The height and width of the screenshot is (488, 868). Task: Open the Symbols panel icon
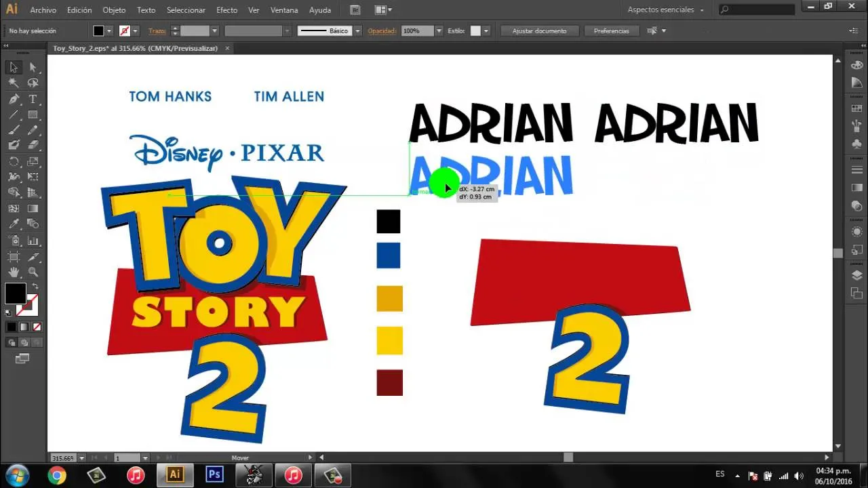[856, 144]
